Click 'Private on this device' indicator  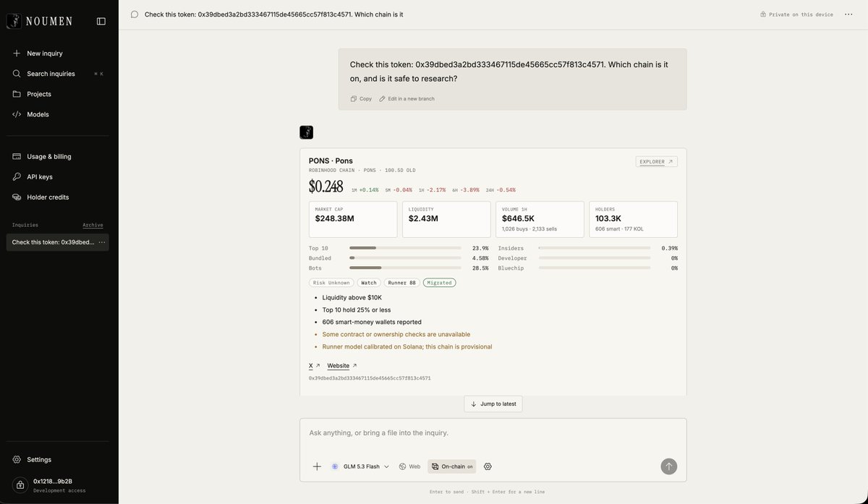[796, 14]
